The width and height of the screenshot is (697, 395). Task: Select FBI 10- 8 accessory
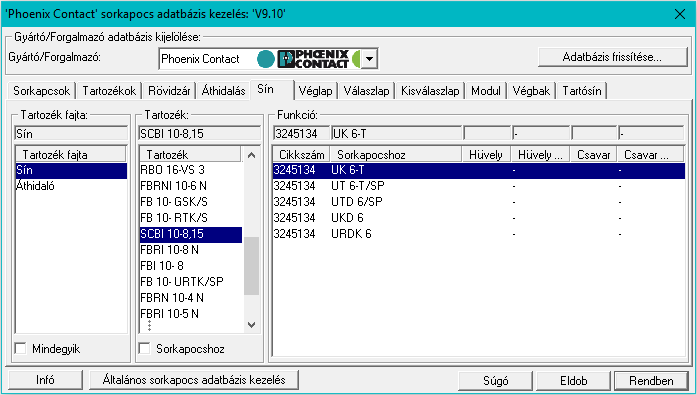pos(191,266)
